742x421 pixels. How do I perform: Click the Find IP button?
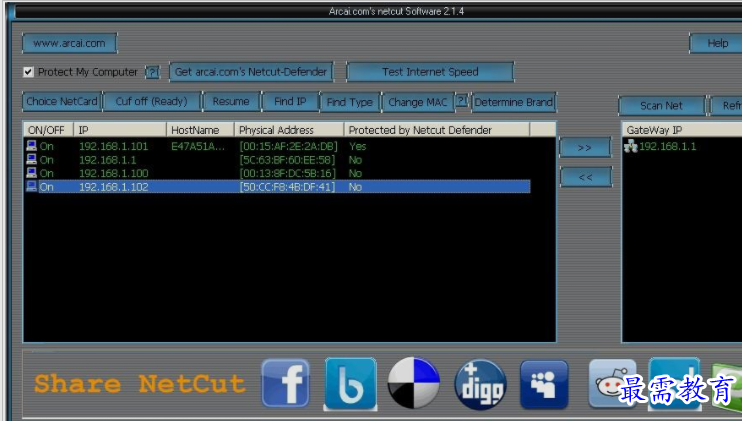pos(290,102)
